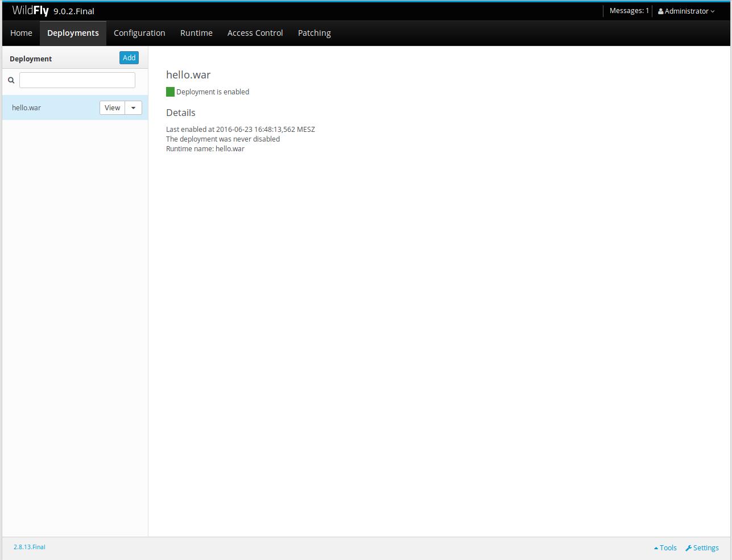Click the hello.war heading in details pane
This screenshot has height=560, width=732.
click(x=188, y=74)
